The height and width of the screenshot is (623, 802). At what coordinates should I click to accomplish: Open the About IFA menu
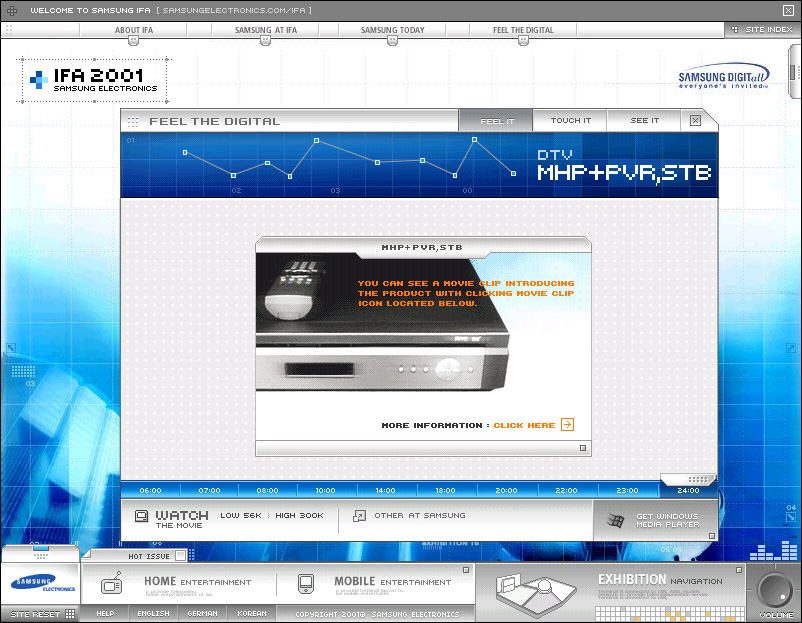pos(133,30)
